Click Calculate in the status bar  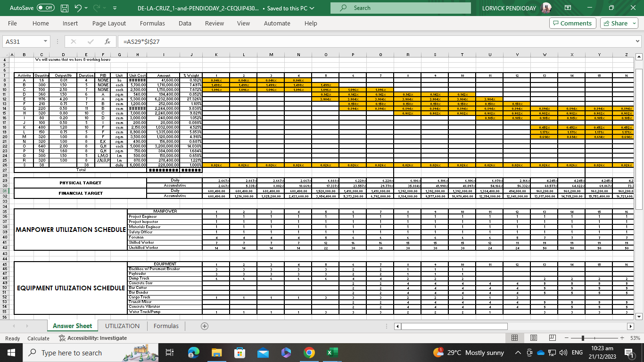pos(39,338)
